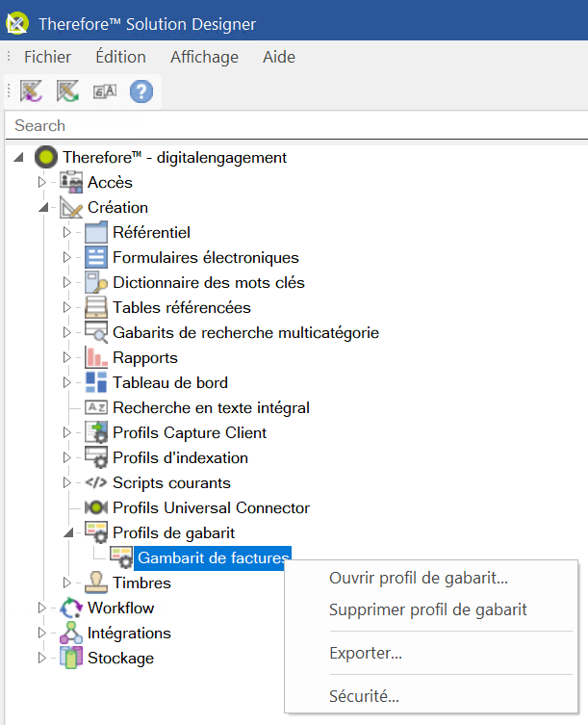Expand Gabarits de recherche multicatégorie
This screenshot has width=588, height=725.
pos(67,332)
